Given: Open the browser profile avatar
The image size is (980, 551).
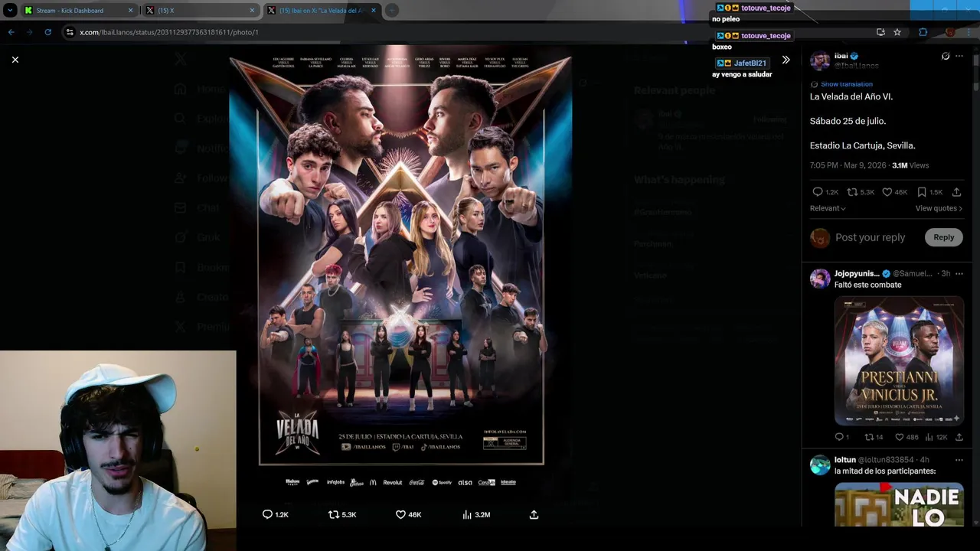Looking at the screenshot, I should tap(950, 32).
